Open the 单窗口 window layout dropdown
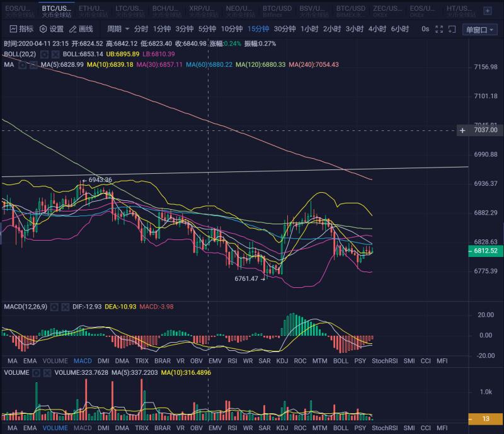Viewport: 504px width, 434px height. 479,30
